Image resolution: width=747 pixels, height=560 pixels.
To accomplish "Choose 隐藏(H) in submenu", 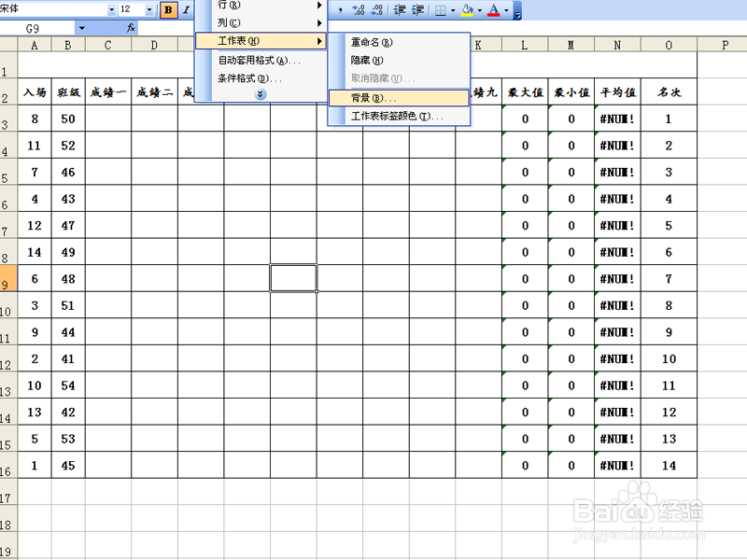I will pyautogui.click(x=399, y=60).
